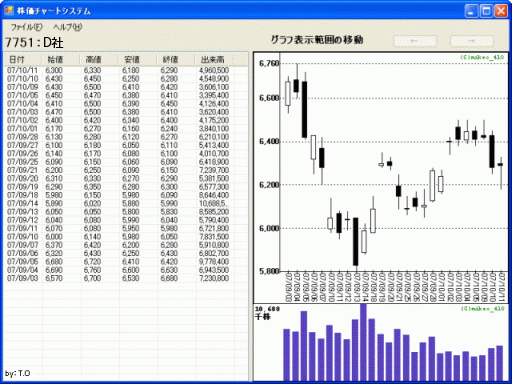Click the 終値 column header
This screenshot has width=512, height=384.
[x=175, y=60]
